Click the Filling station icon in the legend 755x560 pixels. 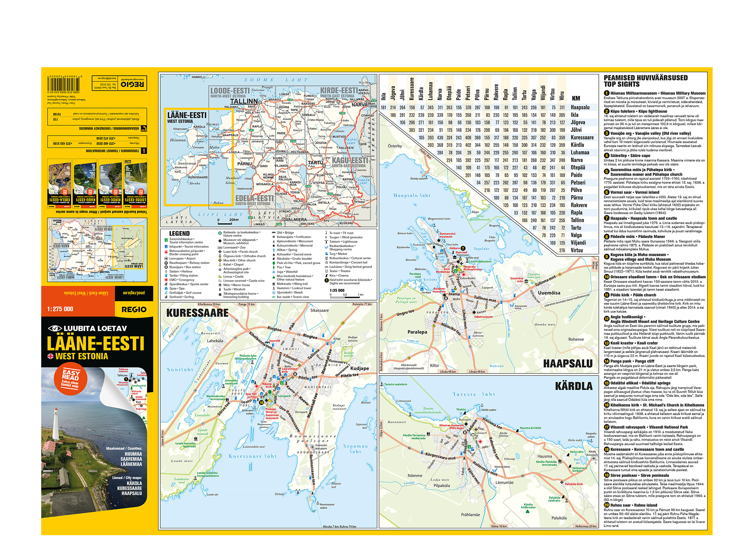click(166, 275)
